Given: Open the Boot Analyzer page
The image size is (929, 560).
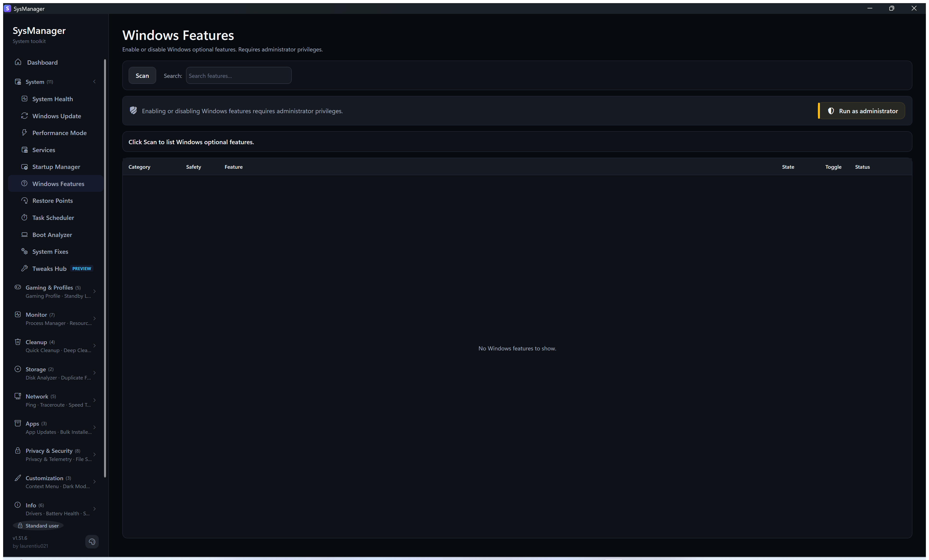Looking at the screenshot, I should pyautogui.click(x=56, y=235).
